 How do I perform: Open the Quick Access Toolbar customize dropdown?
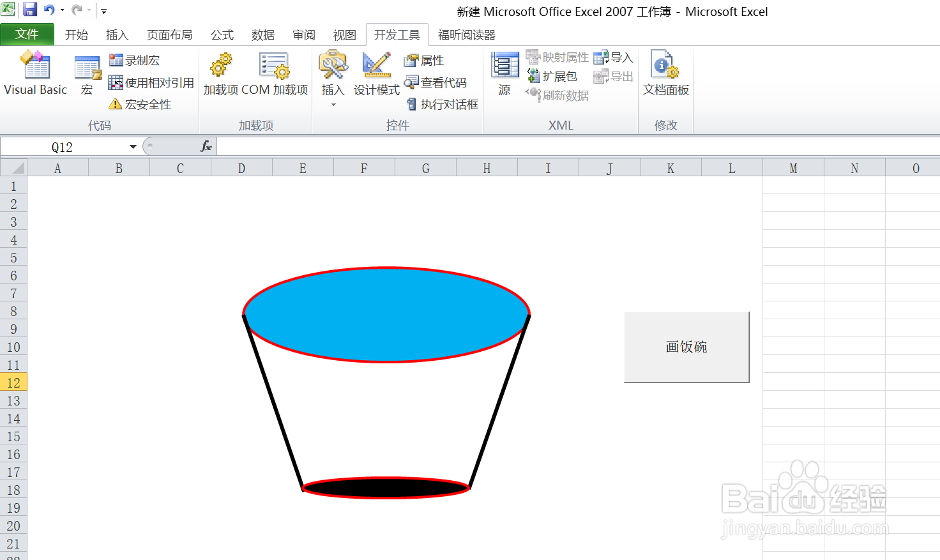[103, 10]
